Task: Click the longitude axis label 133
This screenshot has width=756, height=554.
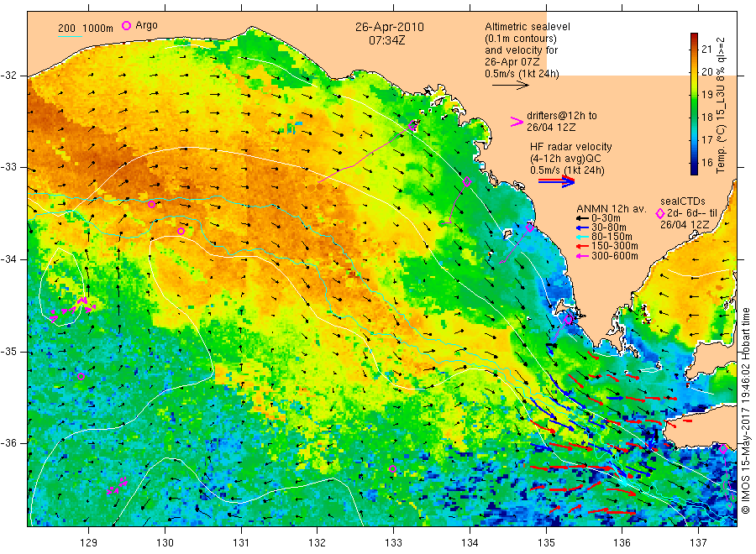Action: point(393,543)
